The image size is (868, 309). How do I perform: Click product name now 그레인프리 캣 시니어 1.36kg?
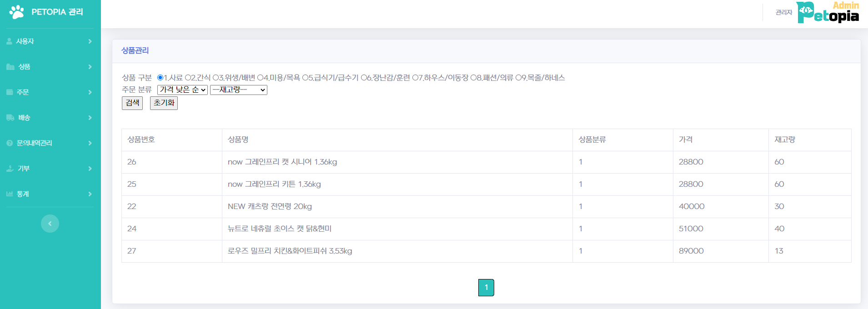[x=282, y=162]
